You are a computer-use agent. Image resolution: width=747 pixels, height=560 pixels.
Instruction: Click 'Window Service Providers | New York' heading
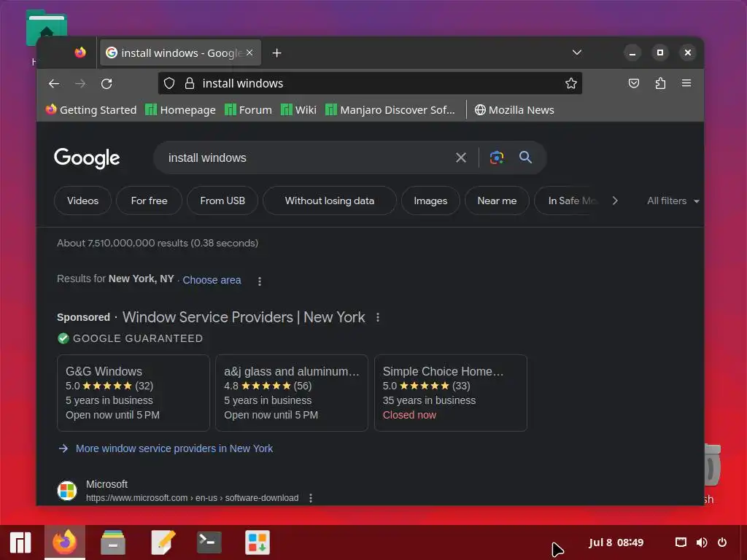click(x=244, y=317)
